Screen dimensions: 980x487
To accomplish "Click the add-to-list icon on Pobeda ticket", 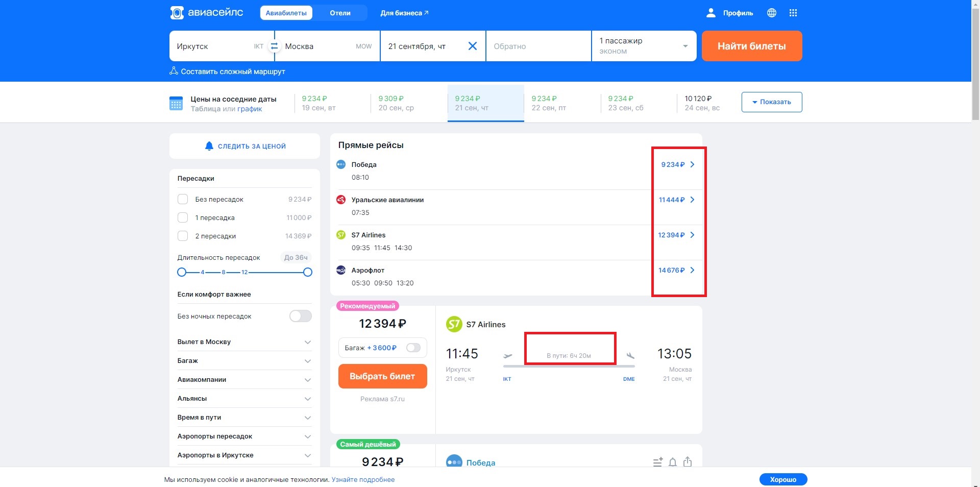I will [658, 462].
